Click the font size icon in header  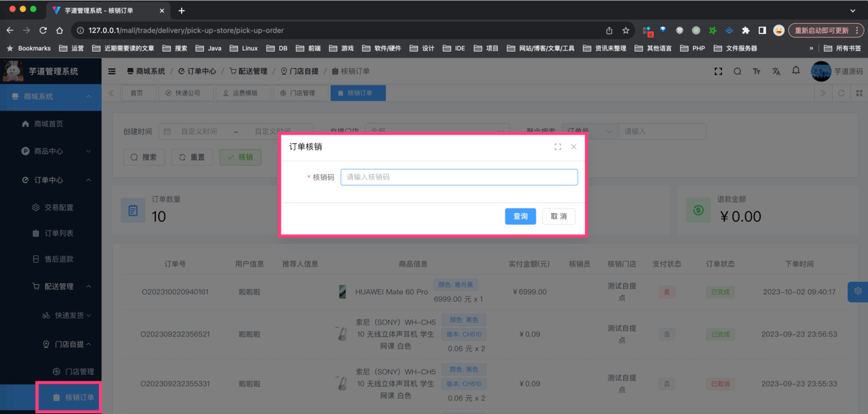pos(756,71)
